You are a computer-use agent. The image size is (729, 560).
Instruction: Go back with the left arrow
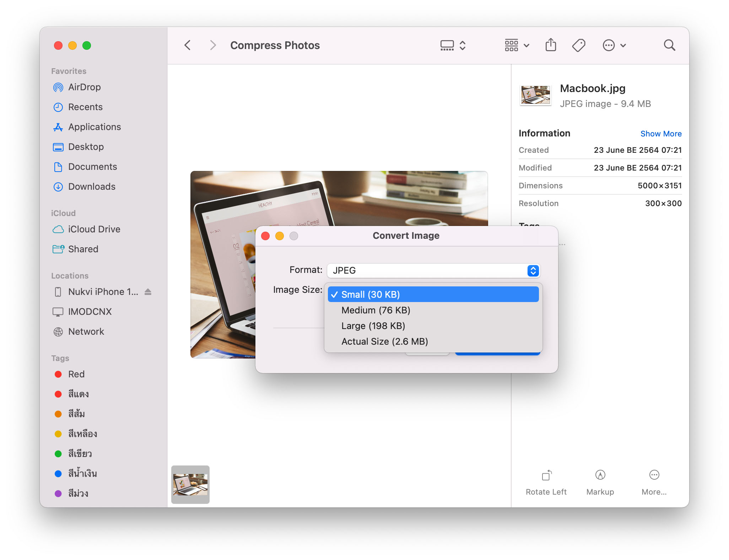click(188, 45)
